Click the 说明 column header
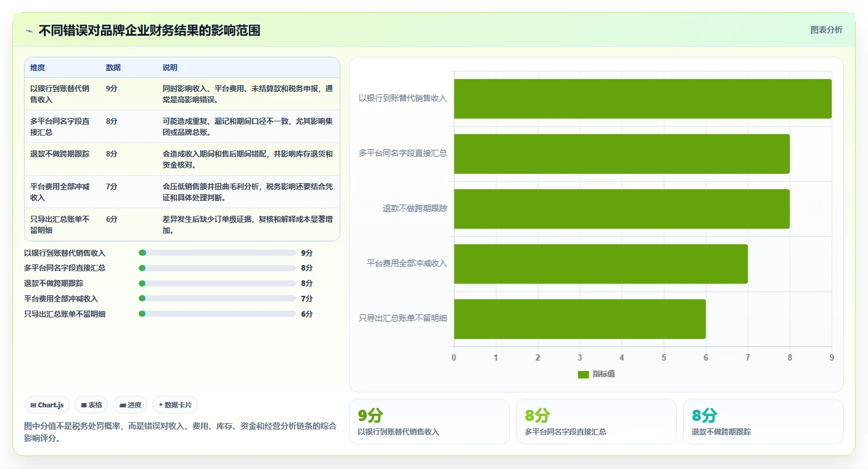Viewport: 868px width, 469px height. [x=170, y=67]
